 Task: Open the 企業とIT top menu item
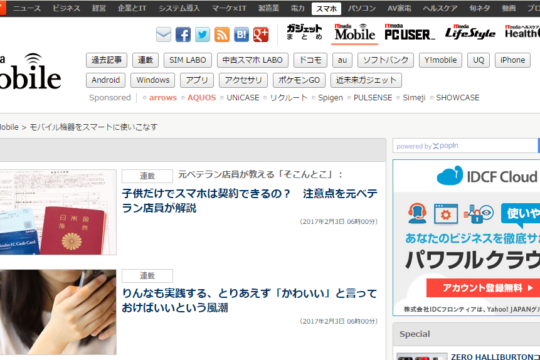[x=132, y=8]
